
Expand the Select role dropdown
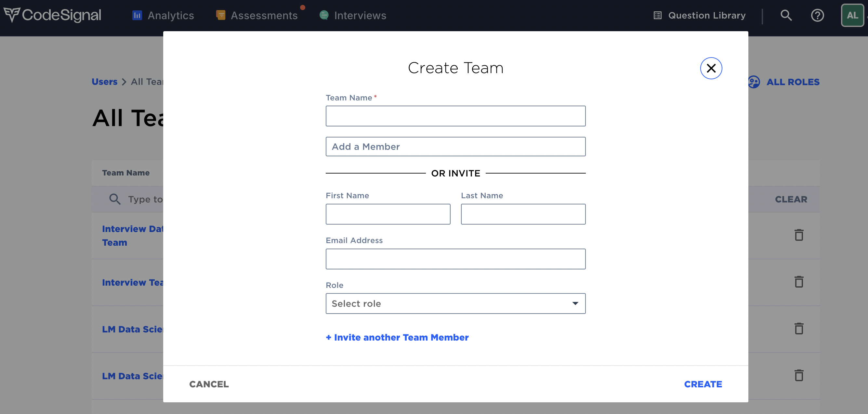click(455, 304)
